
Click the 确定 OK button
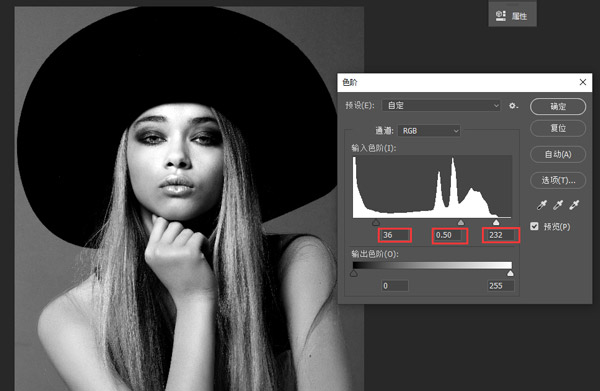pyautogui.click(x=558, y=106)
